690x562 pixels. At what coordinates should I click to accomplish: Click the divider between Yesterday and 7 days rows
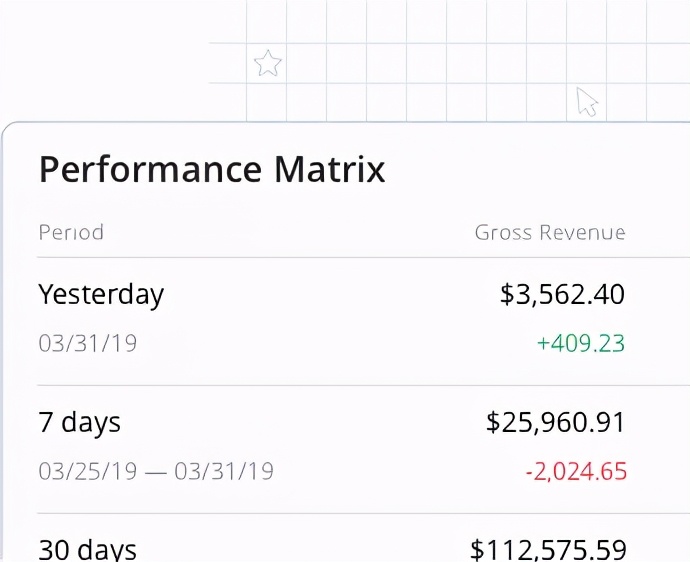coord(330,385)
